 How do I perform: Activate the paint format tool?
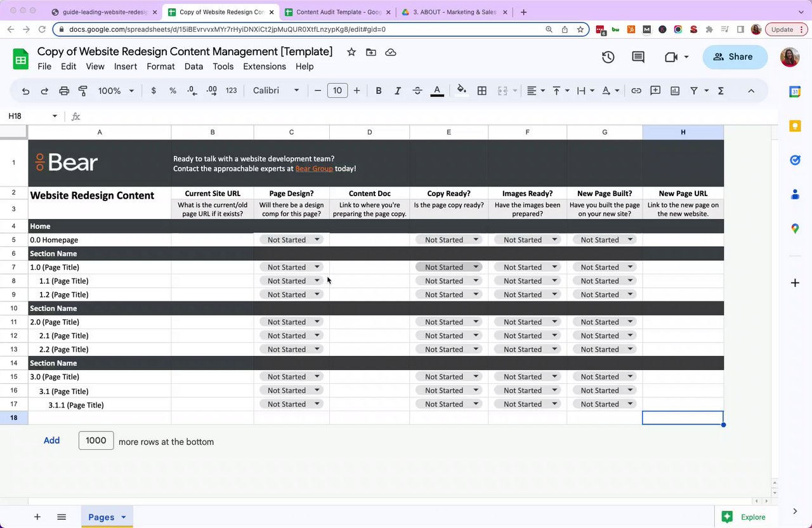82,91
